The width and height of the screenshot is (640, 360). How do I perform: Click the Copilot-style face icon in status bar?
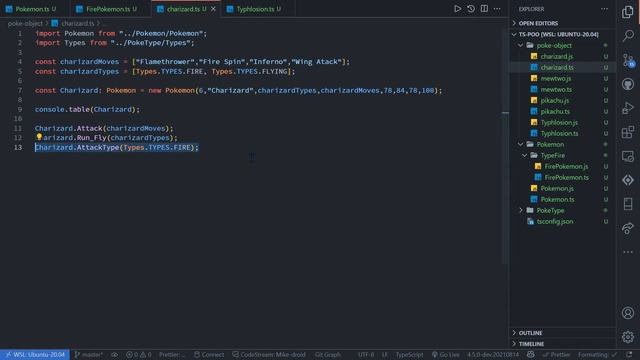530,355
